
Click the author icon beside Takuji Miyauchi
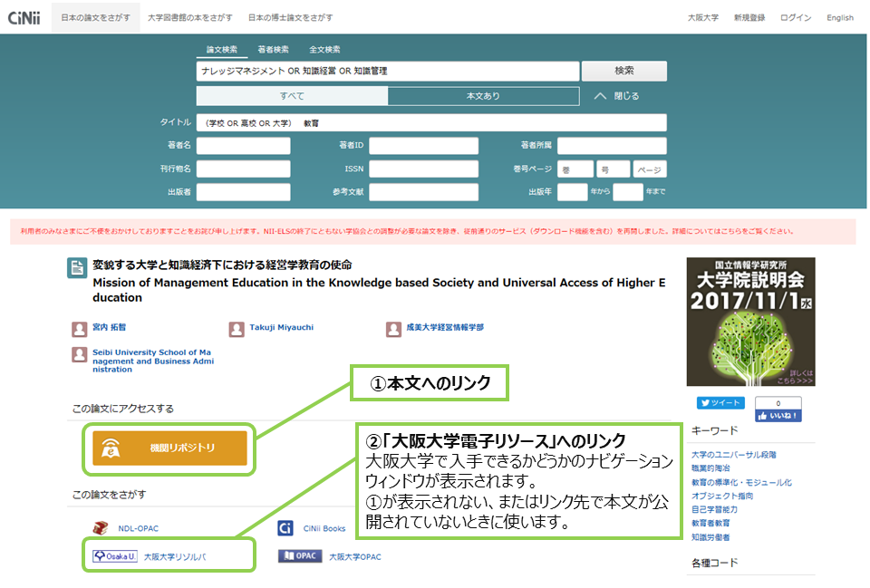pos(237,329)
